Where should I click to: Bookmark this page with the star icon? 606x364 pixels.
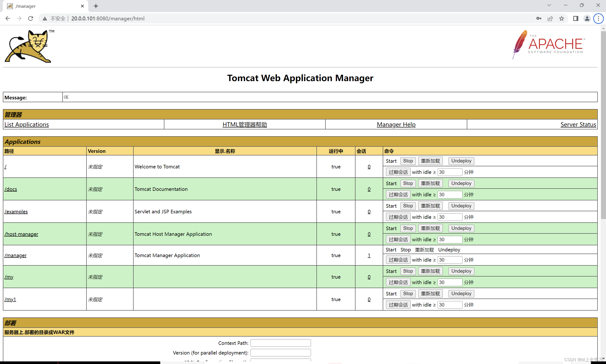[x=561, y=18]
